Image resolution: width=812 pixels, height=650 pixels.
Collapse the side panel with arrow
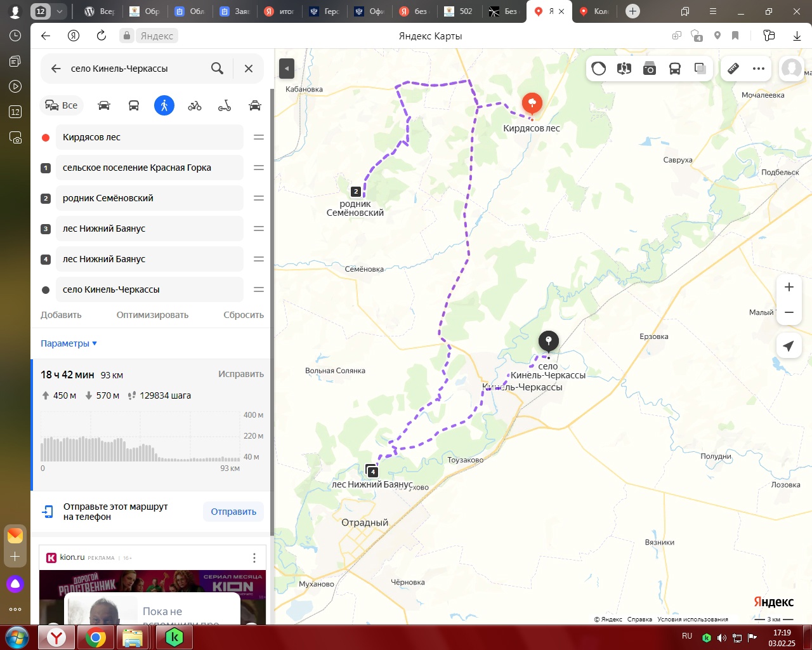[287, 69]
